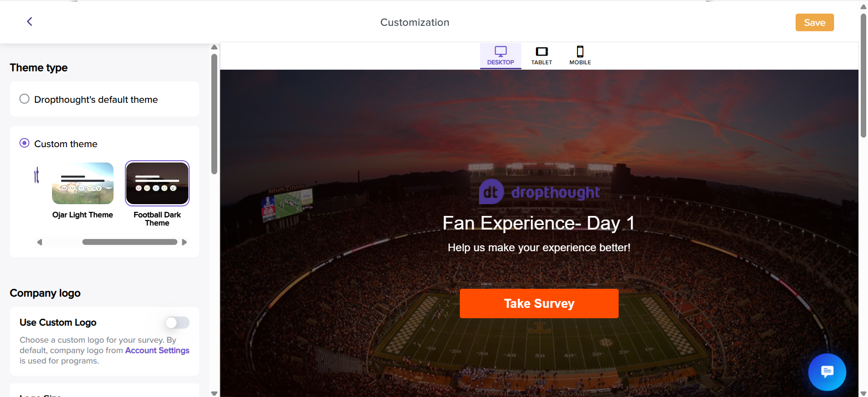The height and width of the screenshot is (397, 868).
Task: Switch preview to Tablet view
Action: 541,56
